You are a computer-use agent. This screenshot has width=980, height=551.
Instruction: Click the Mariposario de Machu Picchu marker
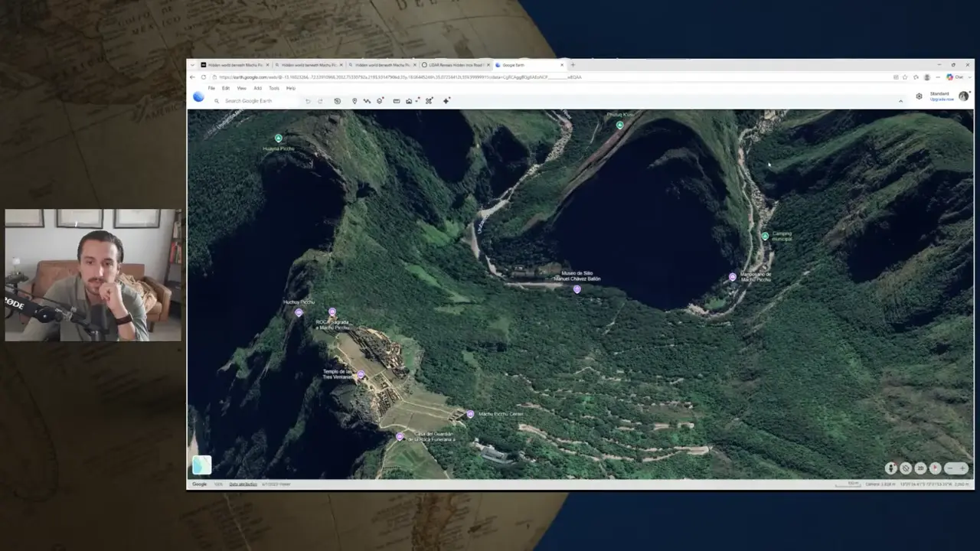coord(733,277)
